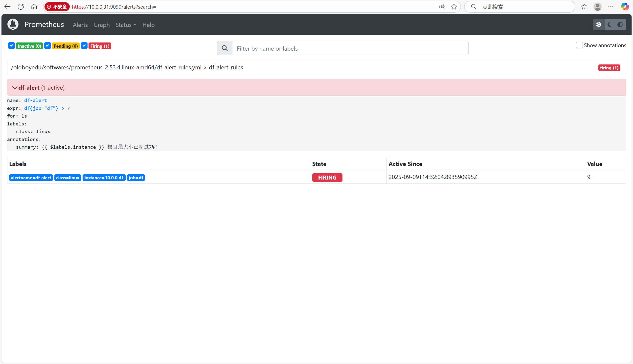Open the Copilot sidebar icon

[x=625, y=7]
